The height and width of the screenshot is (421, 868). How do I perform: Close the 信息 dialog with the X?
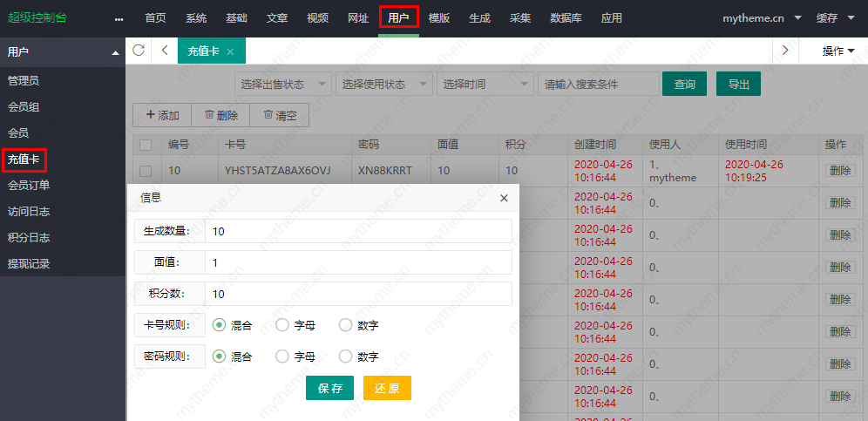(x=504, y=198)
